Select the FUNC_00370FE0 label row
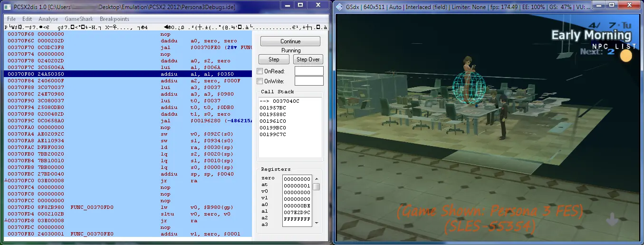The width and height of the screenshot is (644, 245). (128, 234)
